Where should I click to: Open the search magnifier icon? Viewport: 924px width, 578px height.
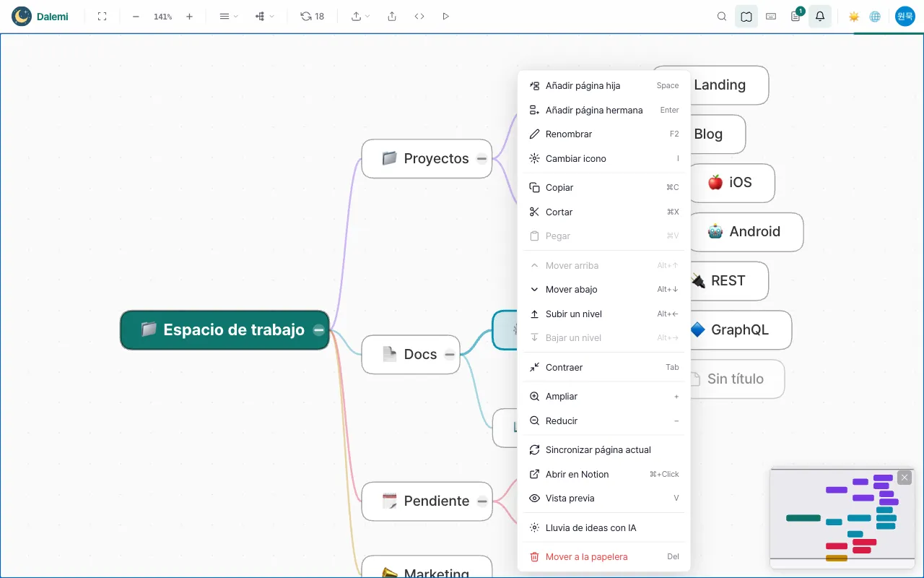click(x=722, y=16)
